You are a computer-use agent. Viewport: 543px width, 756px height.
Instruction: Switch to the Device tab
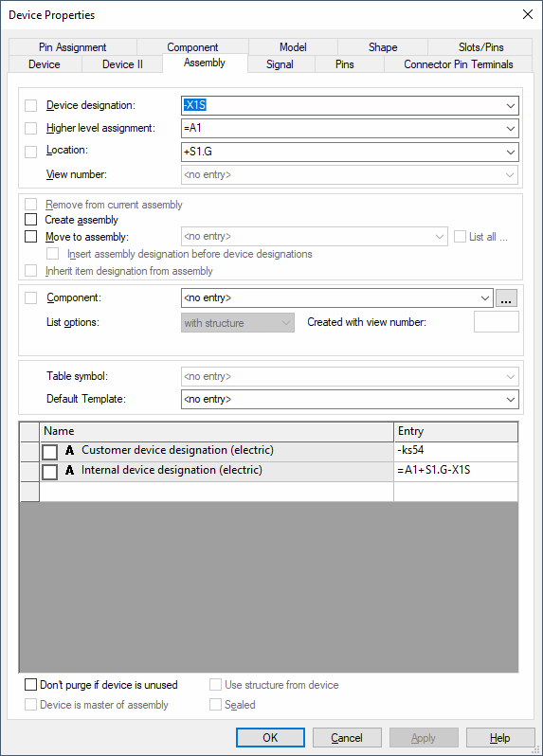pyautogui.click(x=45, y=64)
